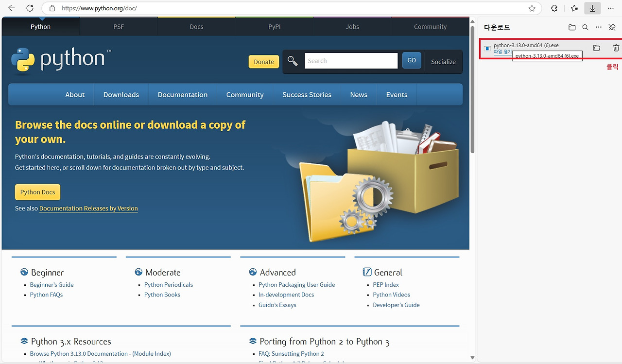The width and height of the screenshot is (622, 364).
Task: Open the favorites list icon in the toolbar
Action: click(574, 8)
